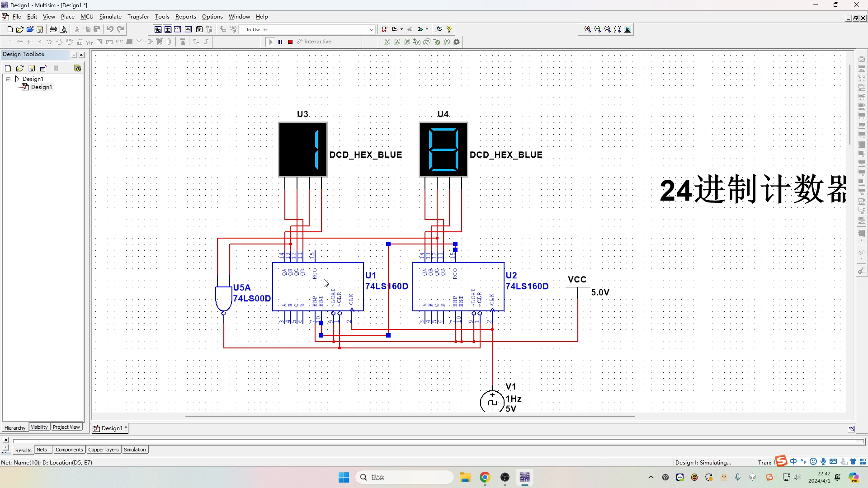Click the Stop simulation button
Viewport: 868px width, 488px height.
coord(290,42)
